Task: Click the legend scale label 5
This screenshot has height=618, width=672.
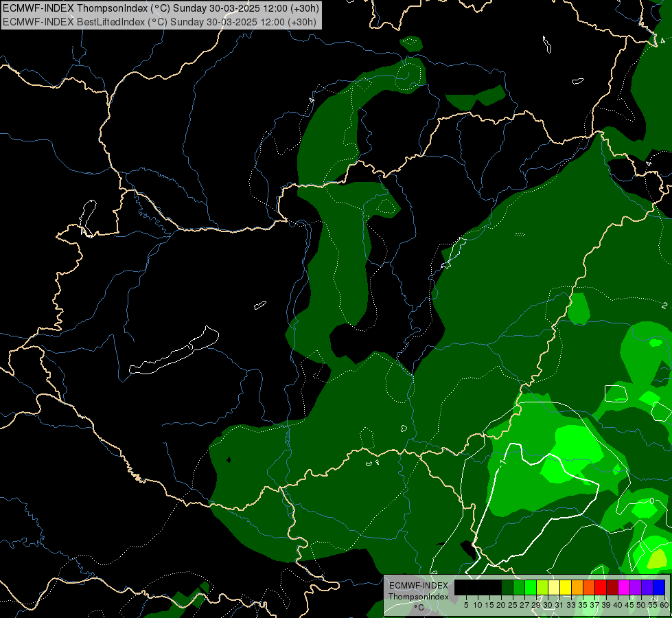Action: point(466,605)
